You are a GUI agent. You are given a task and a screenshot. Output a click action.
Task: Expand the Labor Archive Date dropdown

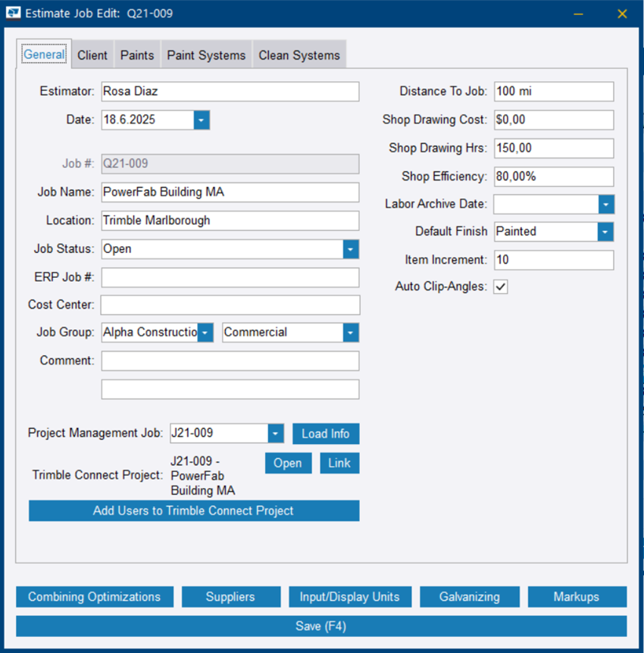pyautogui.click(x=605, y=205)
